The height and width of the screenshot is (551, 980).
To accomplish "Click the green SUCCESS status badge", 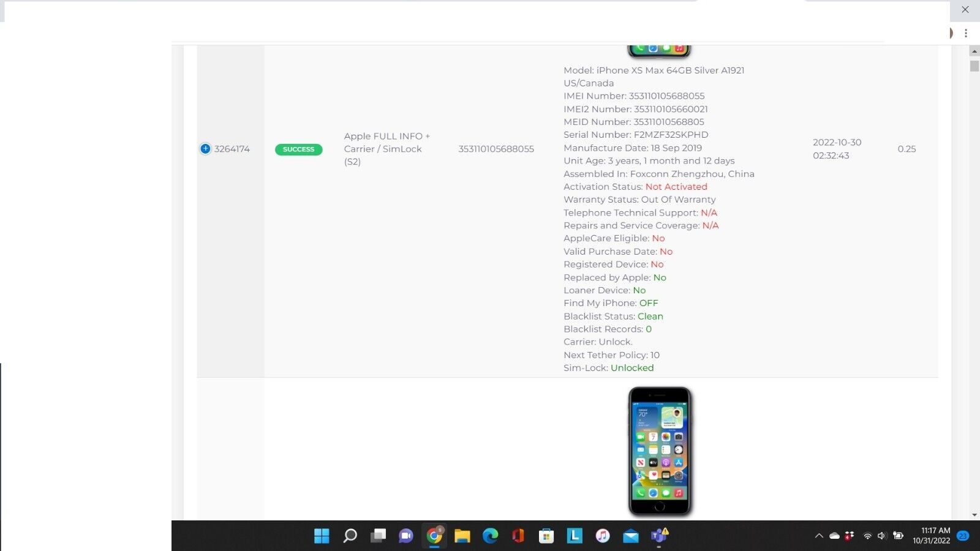I will point(298,149).
